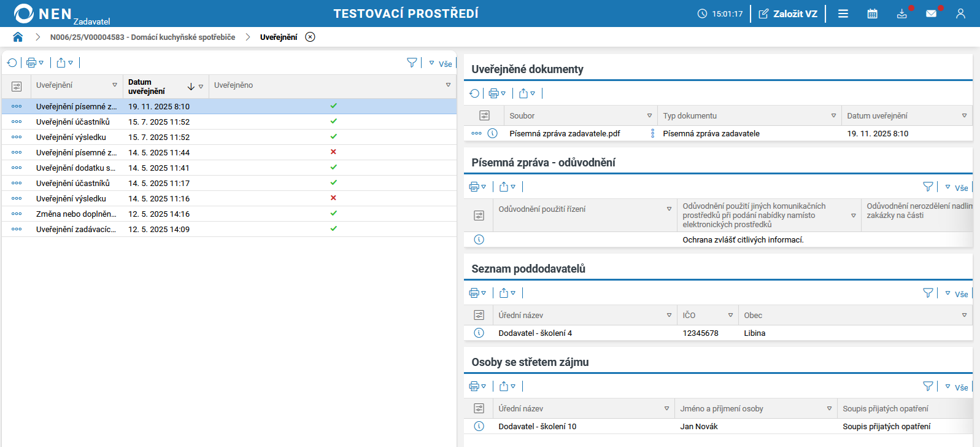Open filter arrow on Typ dokumentu column
980x447 pixels.
click(x=833, y=115)
